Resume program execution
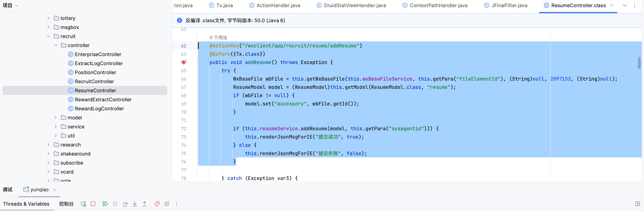Screen dimensions: 644x212 tap(105, 204)
